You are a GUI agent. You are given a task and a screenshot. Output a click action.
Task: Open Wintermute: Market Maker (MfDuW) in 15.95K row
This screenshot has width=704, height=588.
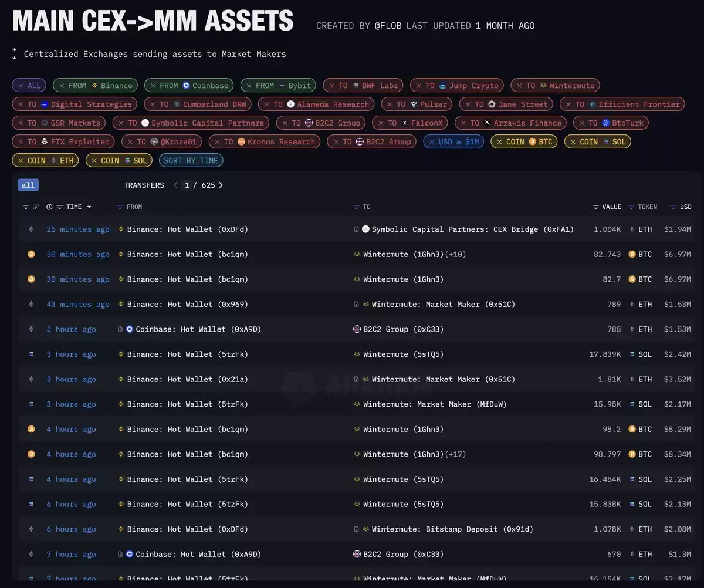click(435, 404)
